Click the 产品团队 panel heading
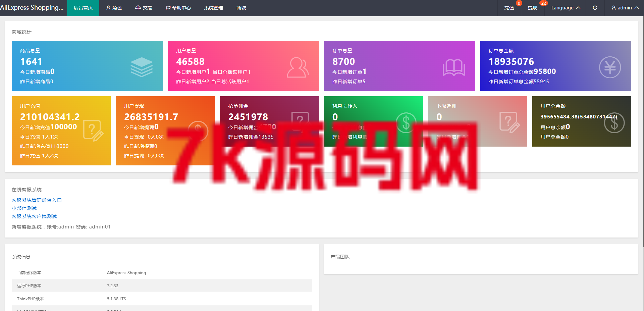 tap(340, 257)
